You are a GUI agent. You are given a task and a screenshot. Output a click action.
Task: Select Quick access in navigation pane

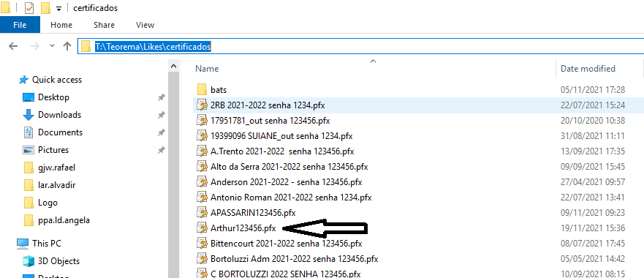(x=57, y=80)
